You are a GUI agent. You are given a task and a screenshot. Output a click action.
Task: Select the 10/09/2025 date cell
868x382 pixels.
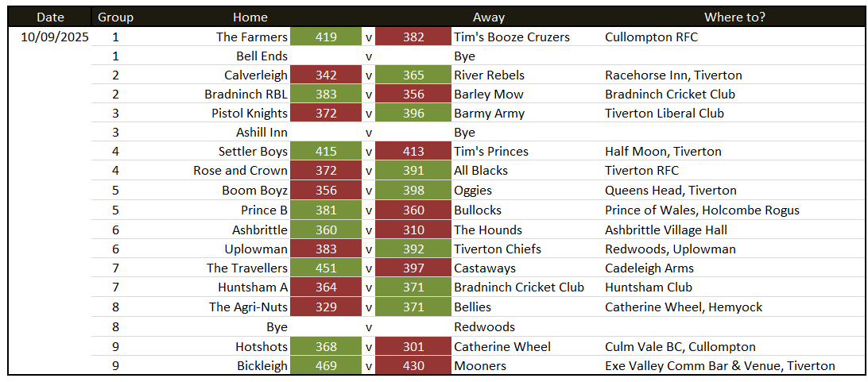[x=55, y=37]
